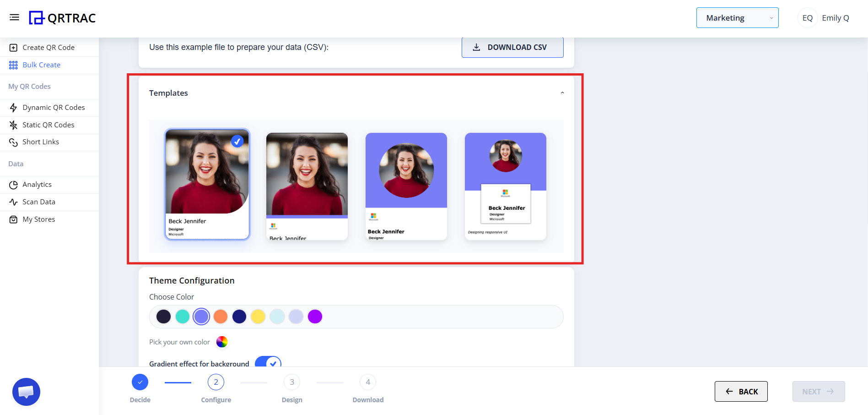Click the QRTRAC logo
Image resolution: width=868 pixels, height=415 pixels.
pyautogui.click(x=62, y=18)
